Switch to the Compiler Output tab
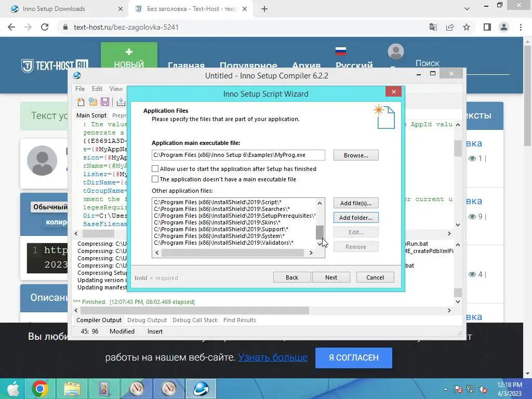The height and width of the screenshot is (399, 532). (x=99, y=320)
